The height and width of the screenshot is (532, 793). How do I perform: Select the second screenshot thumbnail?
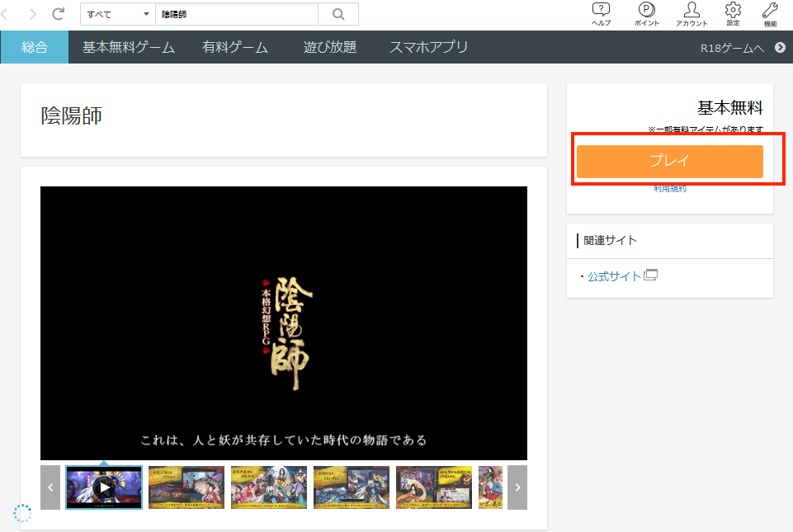[186, 487]
